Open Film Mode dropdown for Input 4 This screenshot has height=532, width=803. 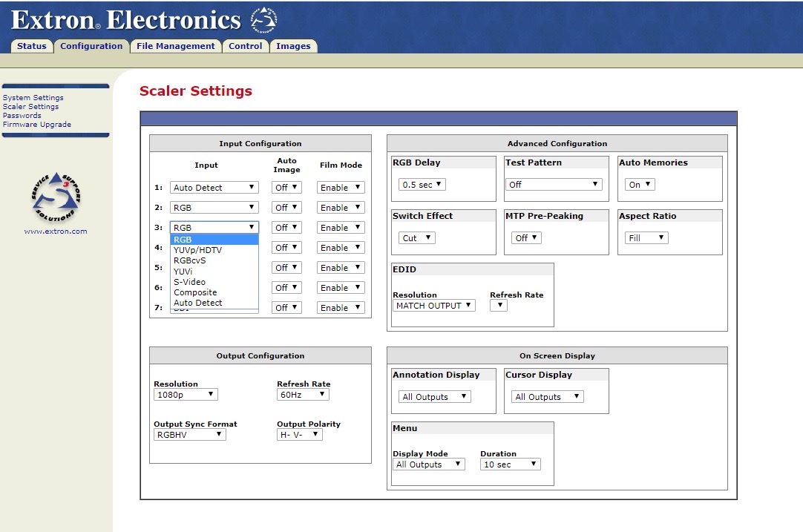click(x=341, y=247)
